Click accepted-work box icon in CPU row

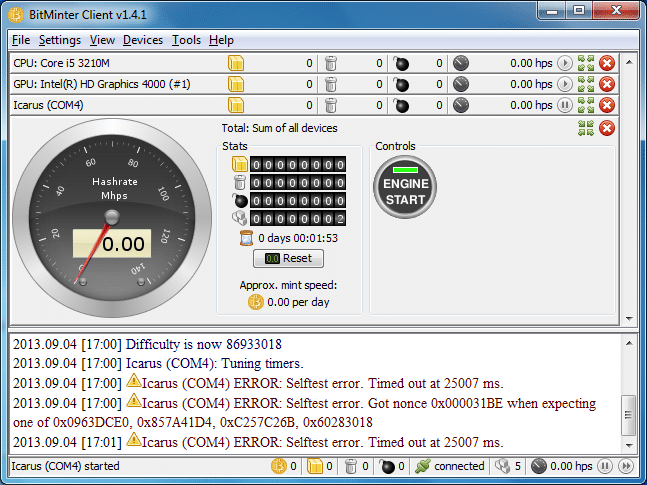[x=236, y=63]
